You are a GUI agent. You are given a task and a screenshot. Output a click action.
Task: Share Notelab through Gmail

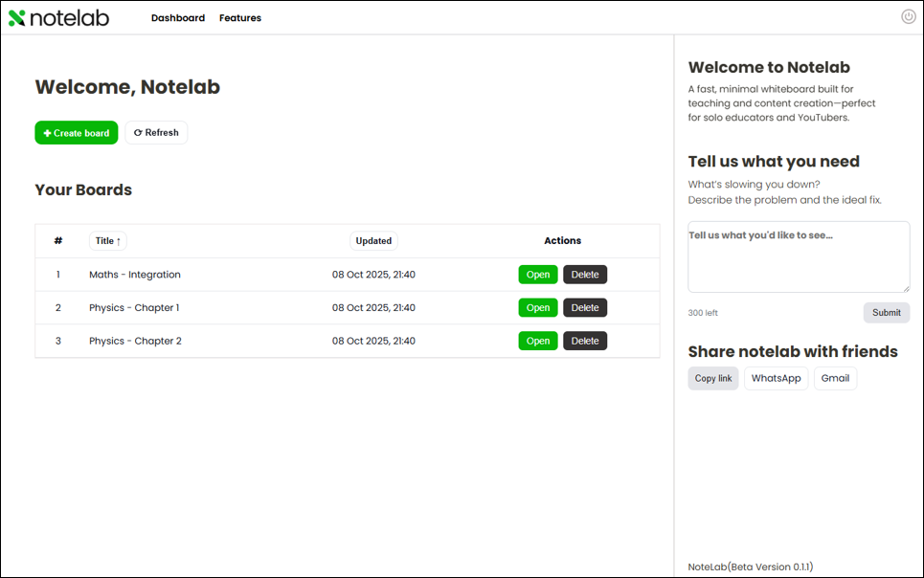coord(835,378)
